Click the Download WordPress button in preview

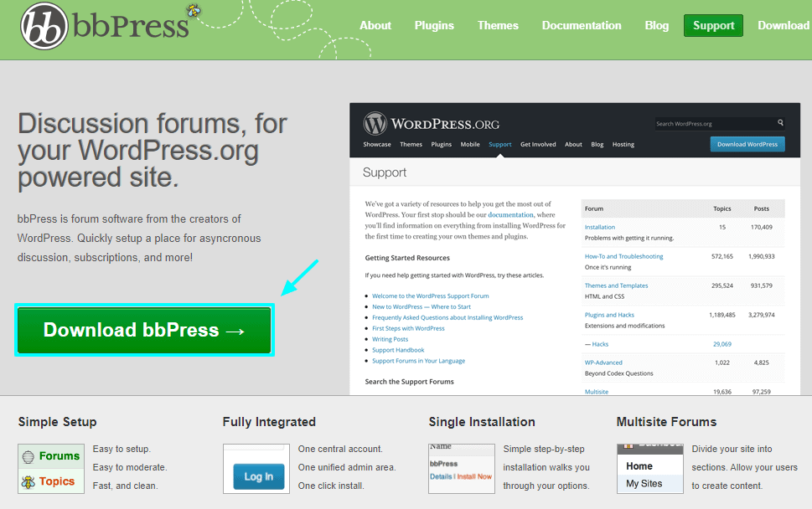click(x=747, y=144)
